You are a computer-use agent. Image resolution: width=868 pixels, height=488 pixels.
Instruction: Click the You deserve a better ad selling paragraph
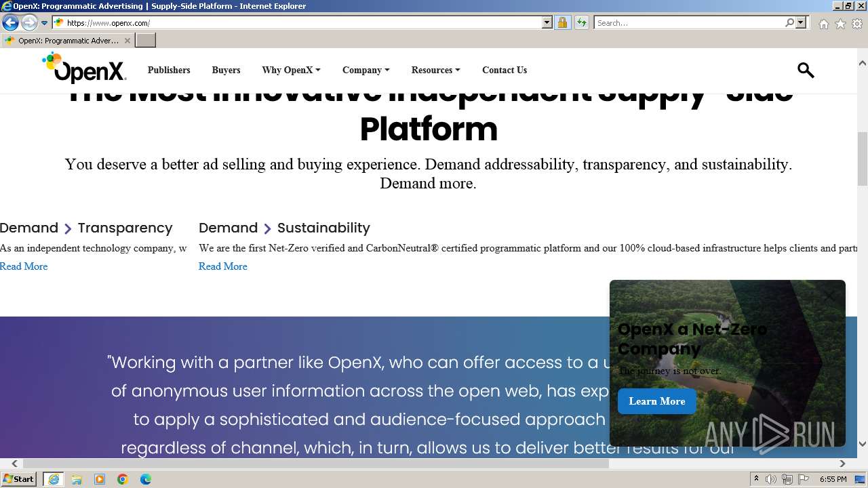(x=428, y=174)
